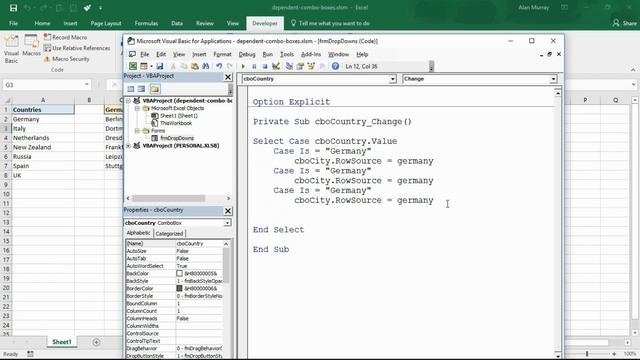Image resolution: width=640 pixels, height=360 pixels.
Task: Toggle Folders icon in Project panel
Action: [155, 89]
